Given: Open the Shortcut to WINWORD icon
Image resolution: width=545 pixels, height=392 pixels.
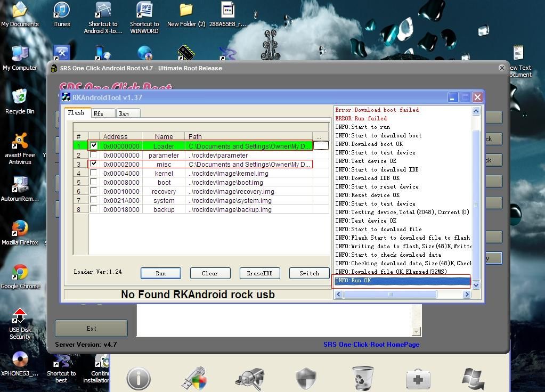Looking at the screenshot, I should tap(144, 18).
